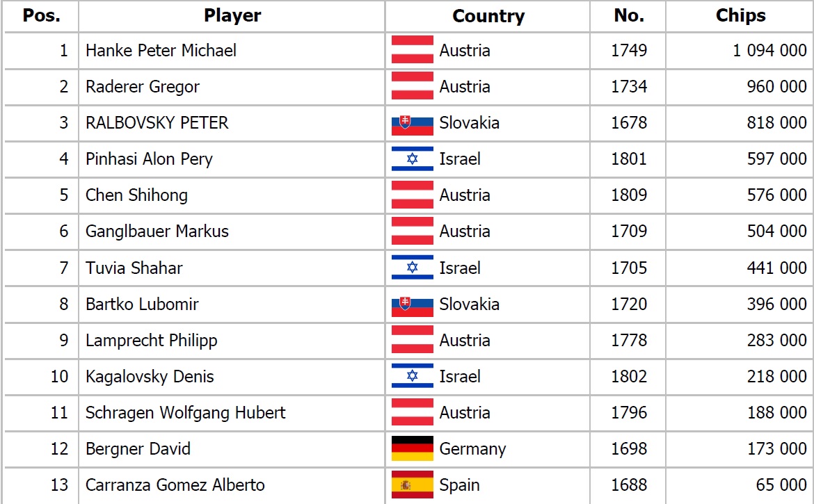The image size is (814, 504).
Task: Select the Country column header
Action: (x=488, y=16)
